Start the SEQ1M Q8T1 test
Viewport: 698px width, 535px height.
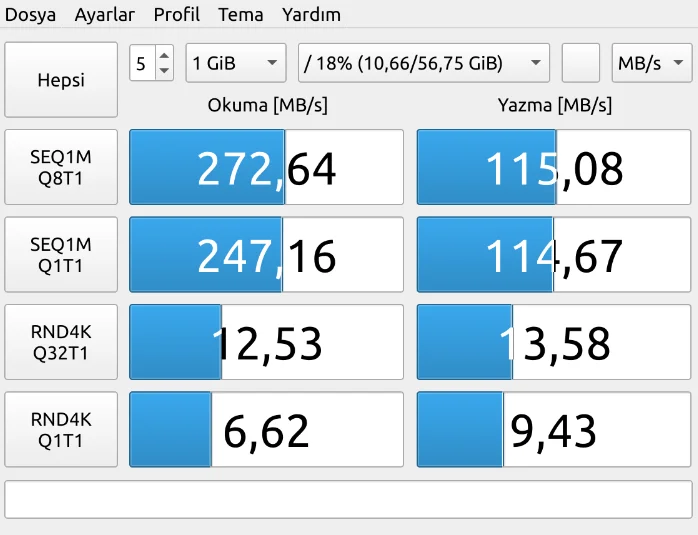(x=61, y=167)
